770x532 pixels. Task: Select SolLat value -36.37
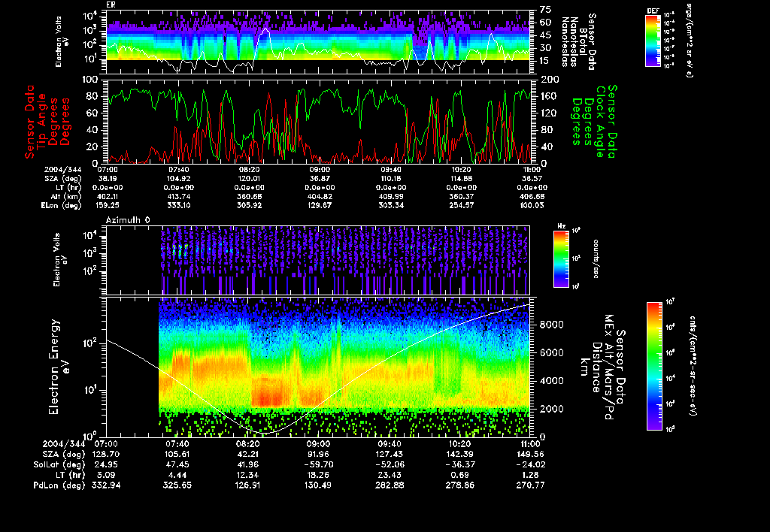tap(459, 465)
